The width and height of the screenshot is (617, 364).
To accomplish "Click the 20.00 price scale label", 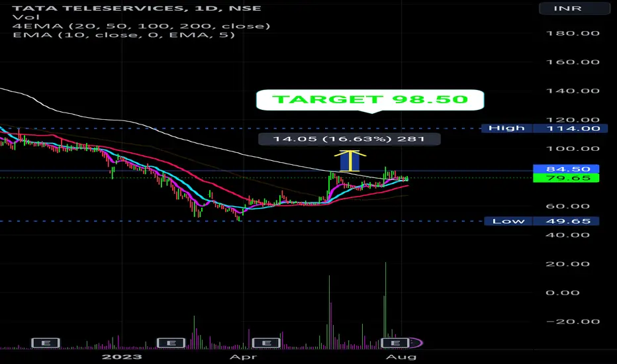I will 567,264.
